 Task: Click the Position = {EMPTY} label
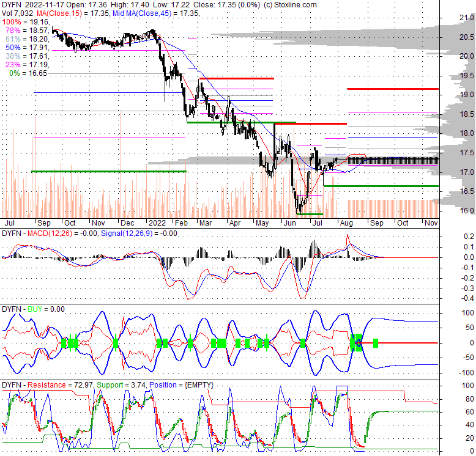pyautogui.click(x=181, y=385)
